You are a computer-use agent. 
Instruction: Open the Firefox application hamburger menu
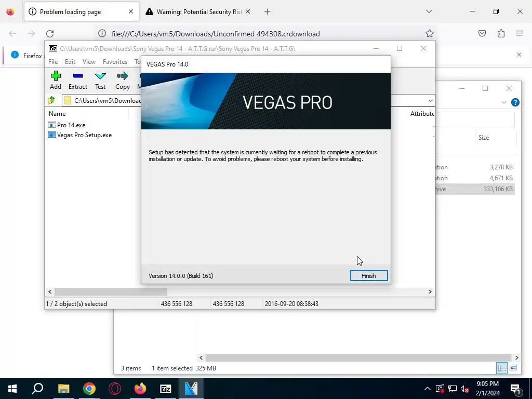(x=520, y=33)
